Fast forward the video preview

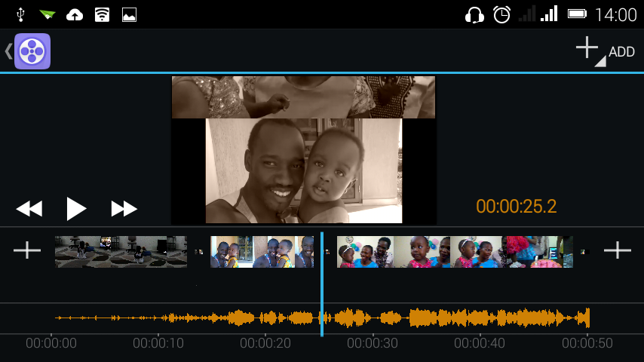click(x=124, y=209)
